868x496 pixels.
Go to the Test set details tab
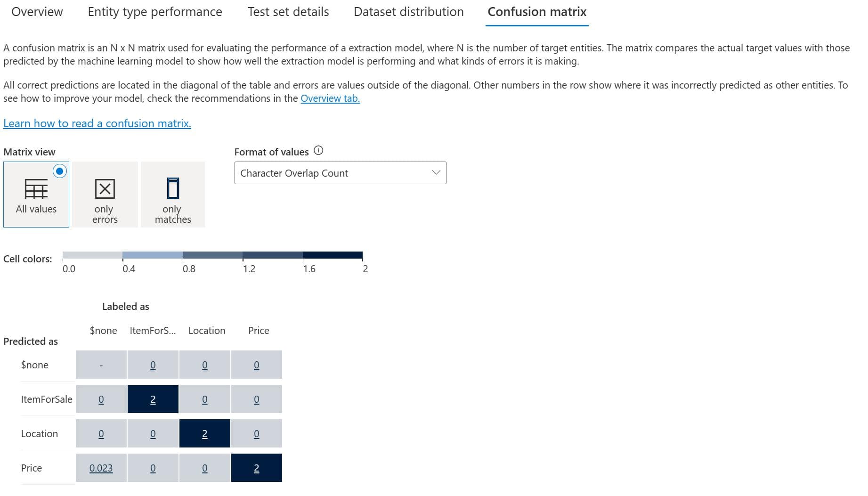click(288, 12)
